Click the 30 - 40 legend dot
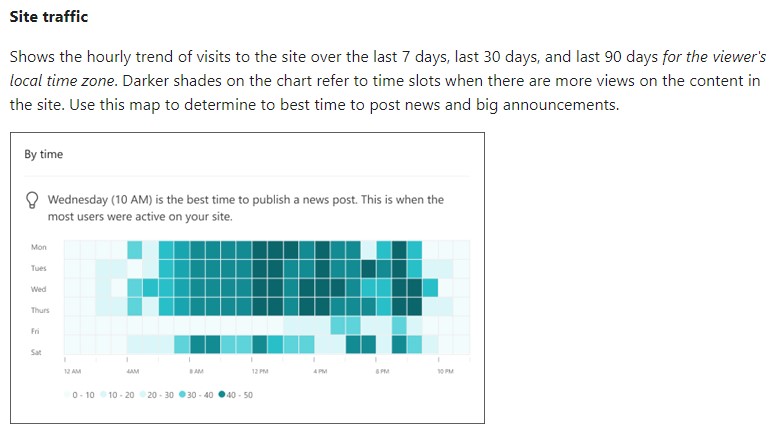 pos(182,395)
